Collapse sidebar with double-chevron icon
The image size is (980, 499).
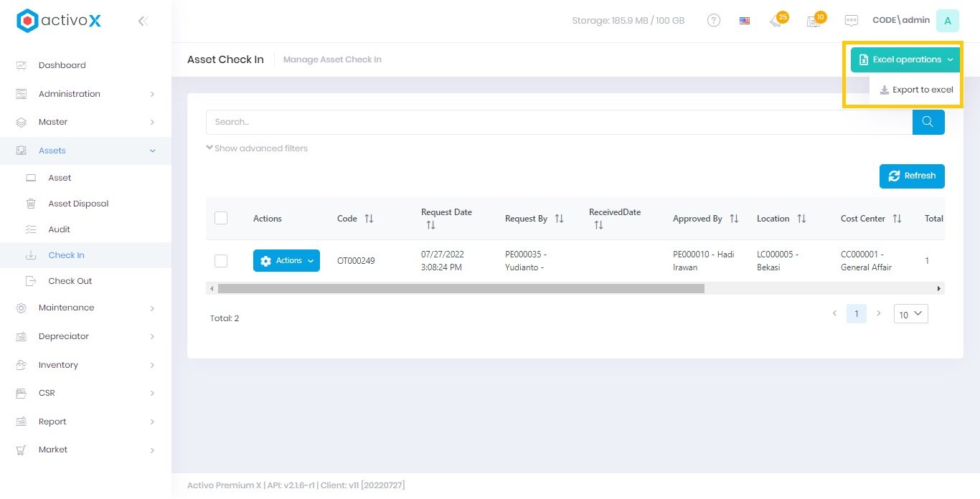[143, 22]
